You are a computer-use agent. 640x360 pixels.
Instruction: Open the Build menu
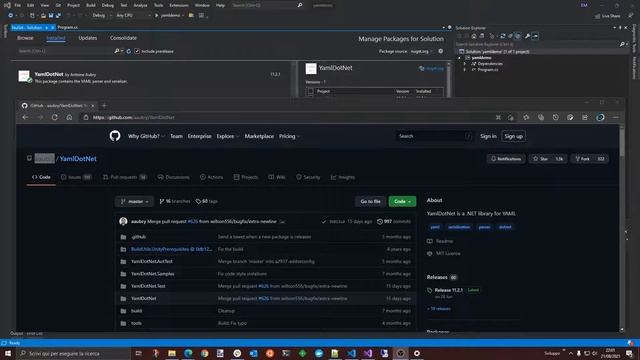tap(91, 5)
